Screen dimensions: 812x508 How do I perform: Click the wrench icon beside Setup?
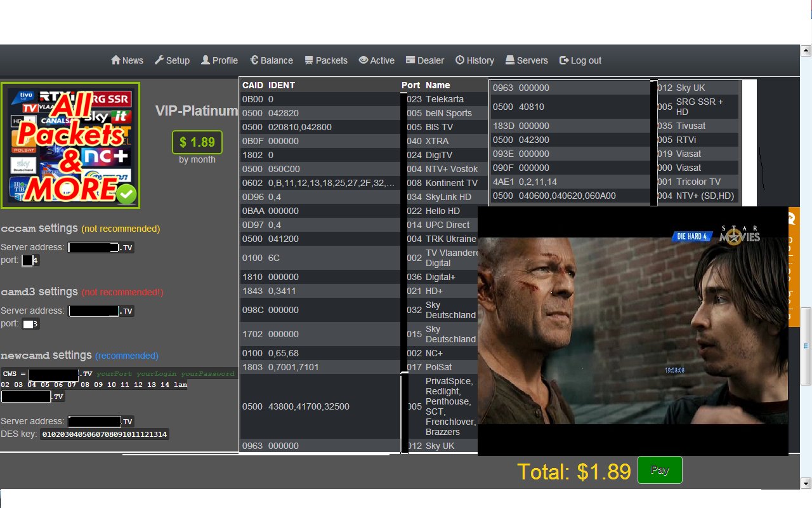point(159,60)
